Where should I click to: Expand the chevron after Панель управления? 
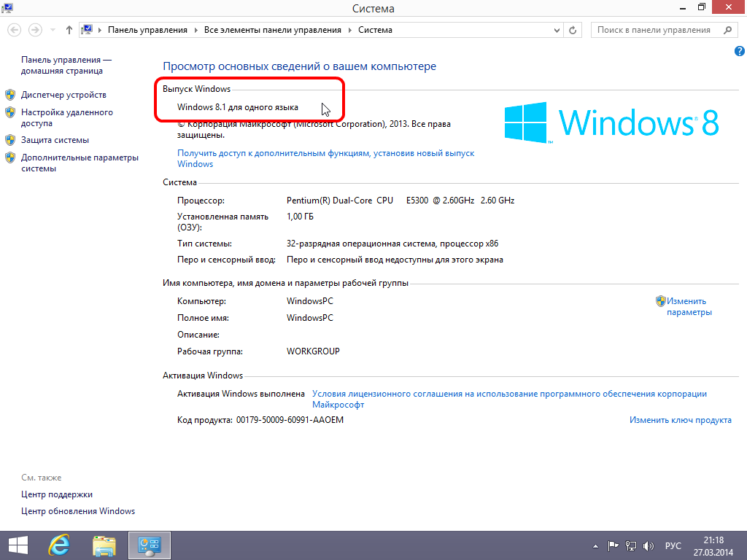click(196, 30)
